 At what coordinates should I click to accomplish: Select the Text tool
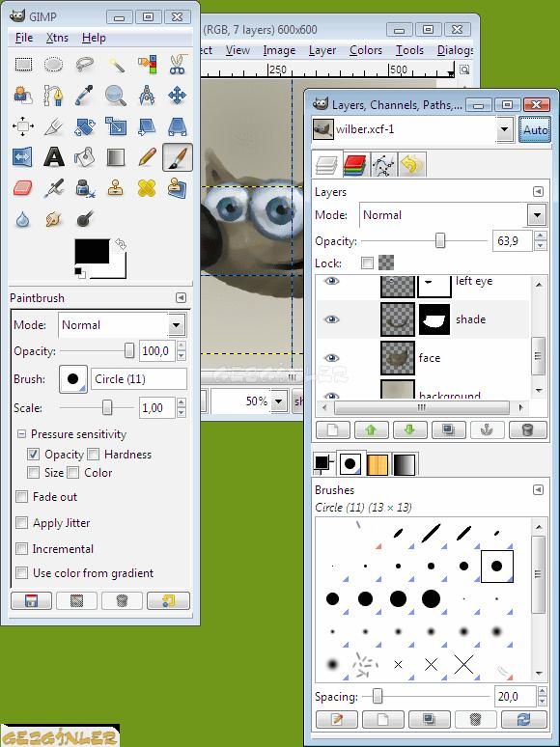(x=53, y=157)
